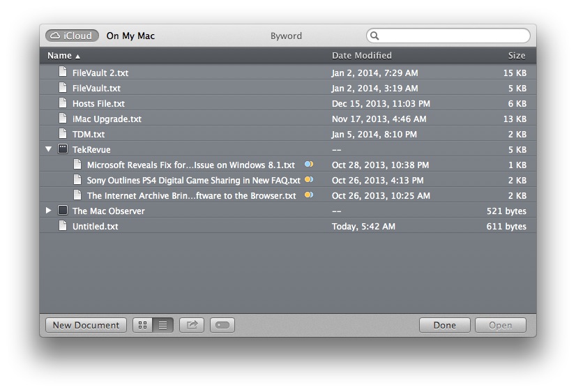Click the search field in Byword dialog

click(448, 36)
